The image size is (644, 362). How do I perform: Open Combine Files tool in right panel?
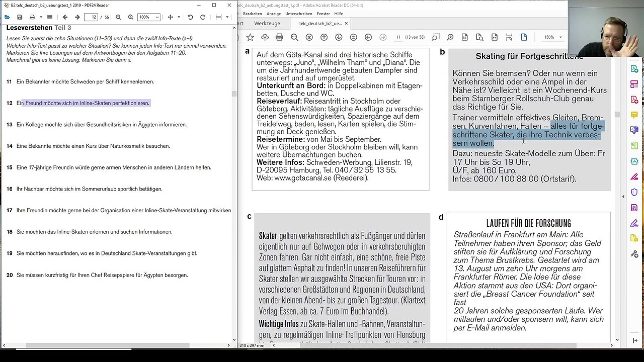coord(634,130)
